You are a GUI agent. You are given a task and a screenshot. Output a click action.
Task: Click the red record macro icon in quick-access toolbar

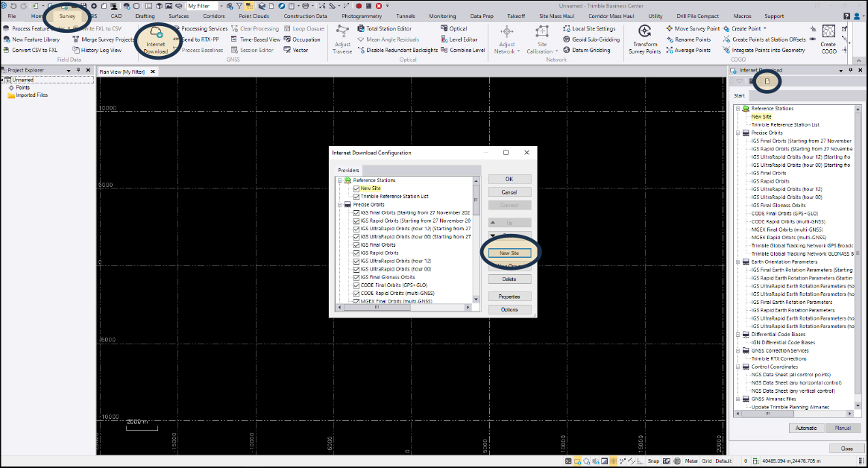[x=358, y=5]
